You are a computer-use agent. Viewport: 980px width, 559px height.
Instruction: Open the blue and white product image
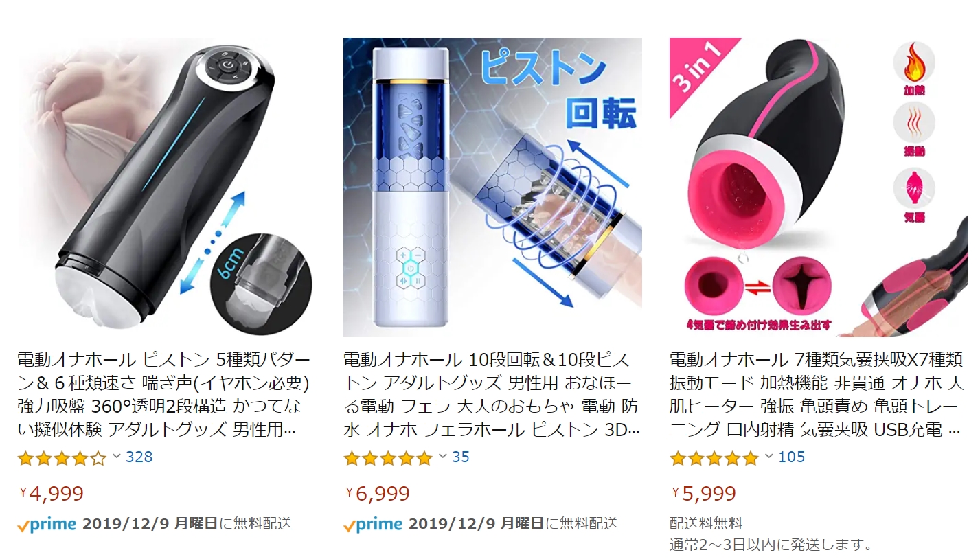(492, 187)
